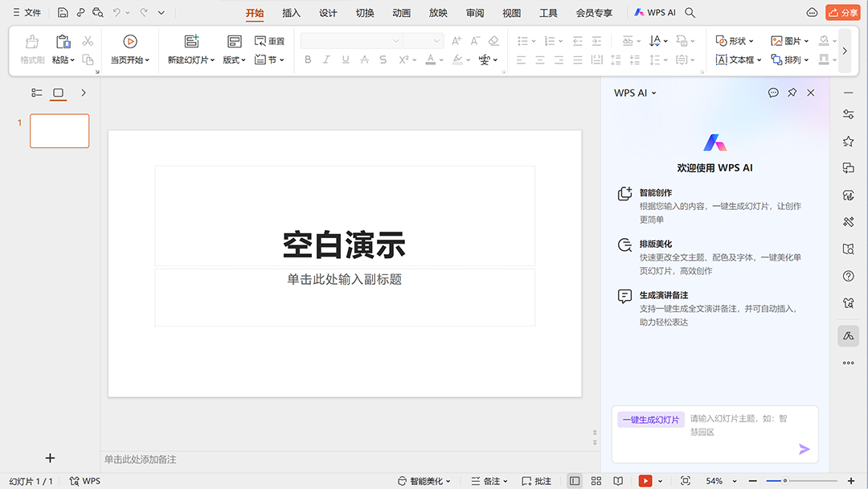Image resolution: width=868 pixels, height=489 pixels.
Task: Click the notes area to add notes
Action: pyautogui.click(x=349, y=460)
